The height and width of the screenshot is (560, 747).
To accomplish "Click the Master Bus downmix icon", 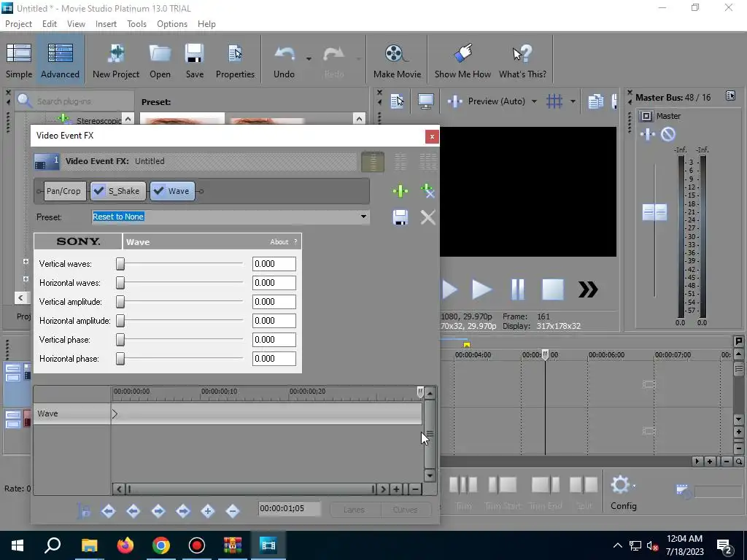I will 730,96.
